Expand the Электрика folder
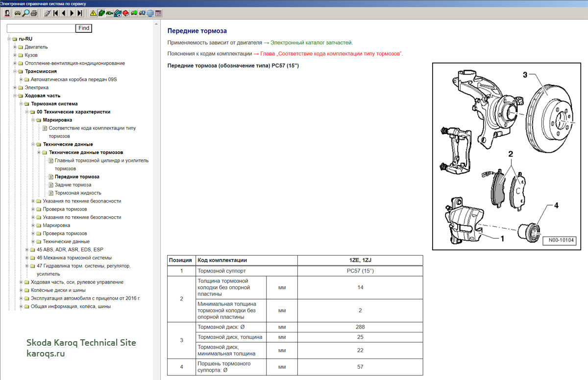This screenshot has width=588, height=380. [15, 88]
